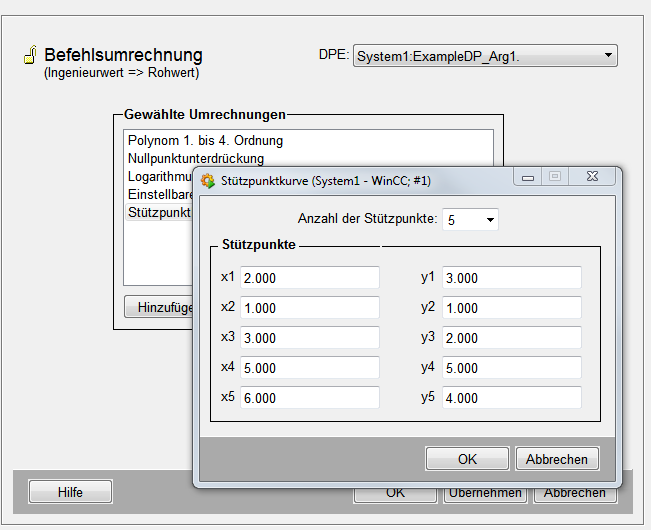Click the y1 input field
651x530 pixels.
tap(511, 278)
